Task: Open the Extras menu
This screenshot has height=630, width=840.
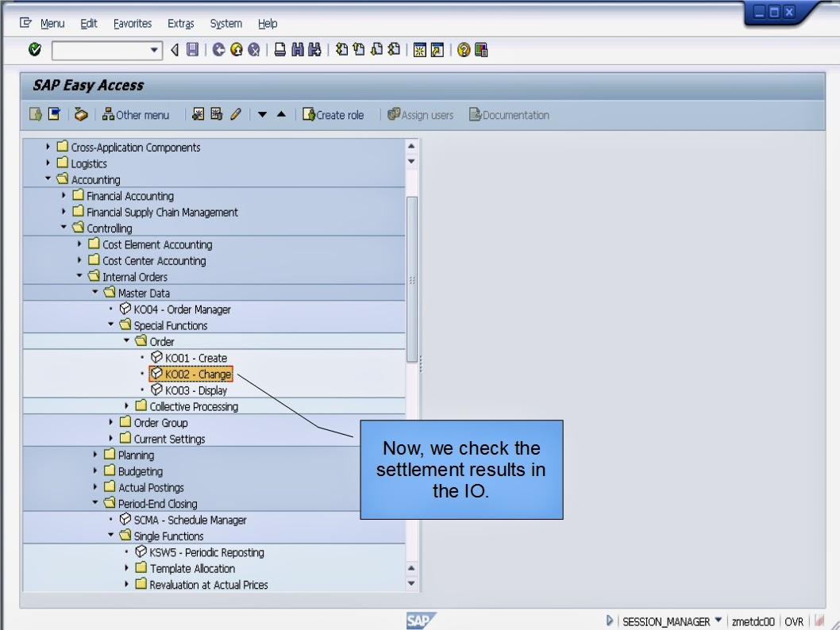Action: click(180, 24)
